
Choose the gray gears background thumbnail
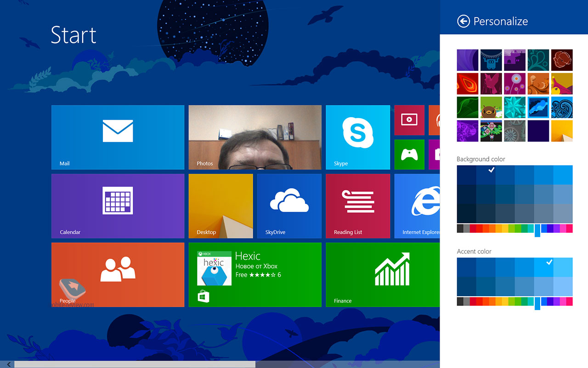click(514, 131)
